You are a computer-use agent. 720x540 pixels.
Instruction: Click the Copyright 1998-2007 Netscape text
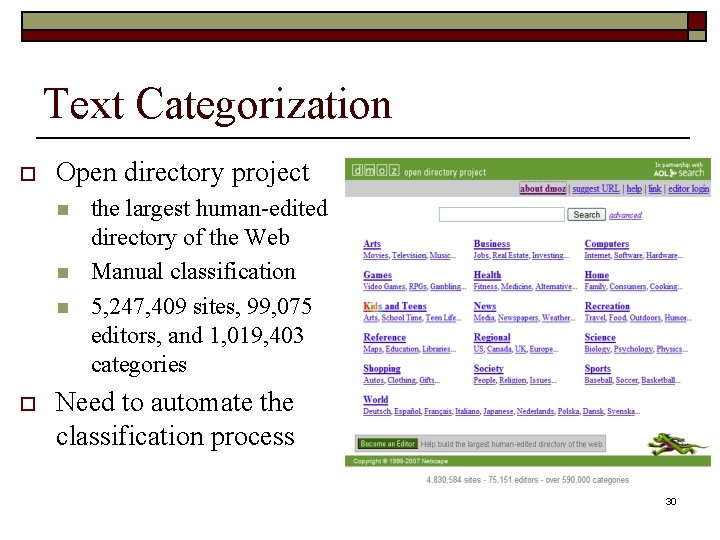400,461
